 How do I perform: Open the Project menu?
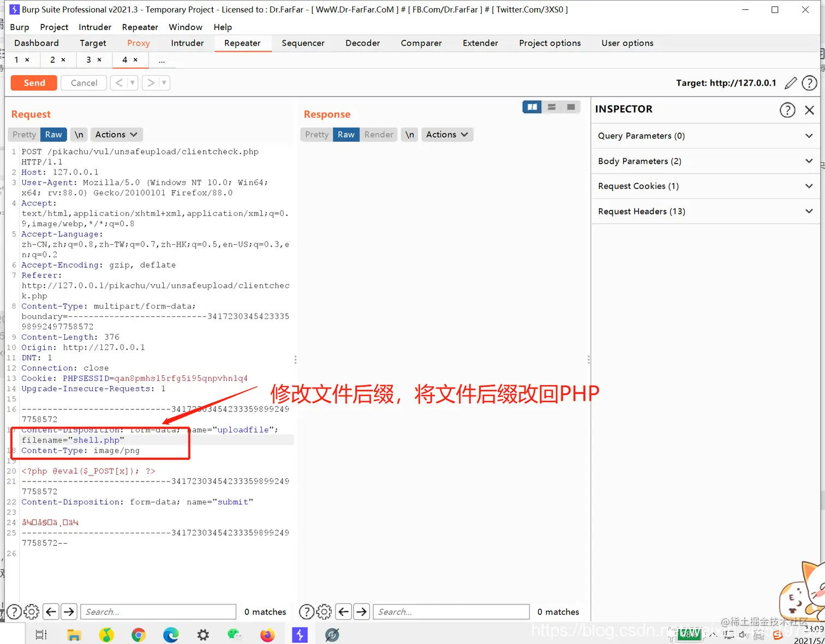[54, 27]
